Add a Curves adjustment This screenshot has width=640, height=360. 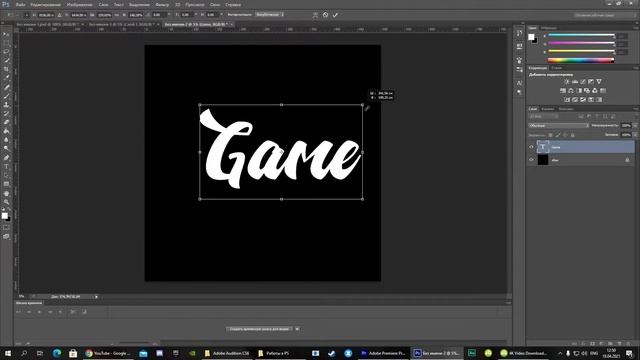click(583, 82)
